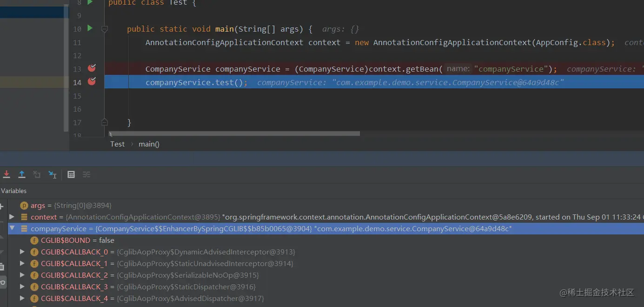Click the AppConfig.class argument on line 11
Screen dimensions: 644x307
pos(571,42)
